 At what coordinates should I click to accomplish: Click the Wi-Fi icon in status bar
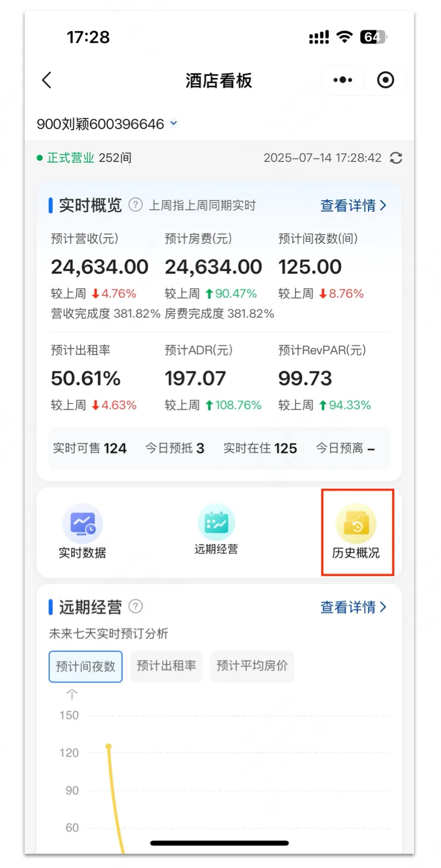(x=345, y=37)
